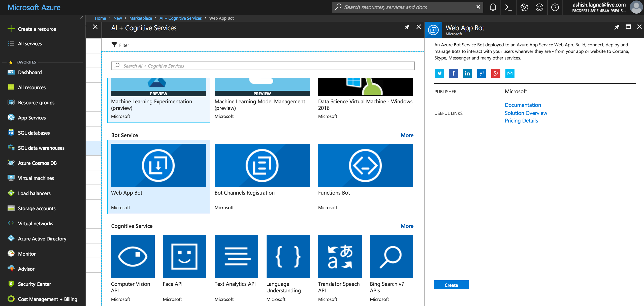Image resolution: width=644 pixels, height=306 pixels.
Task: Pin the AI + Cognitive Services blade
Action: (x=407, y=27)
